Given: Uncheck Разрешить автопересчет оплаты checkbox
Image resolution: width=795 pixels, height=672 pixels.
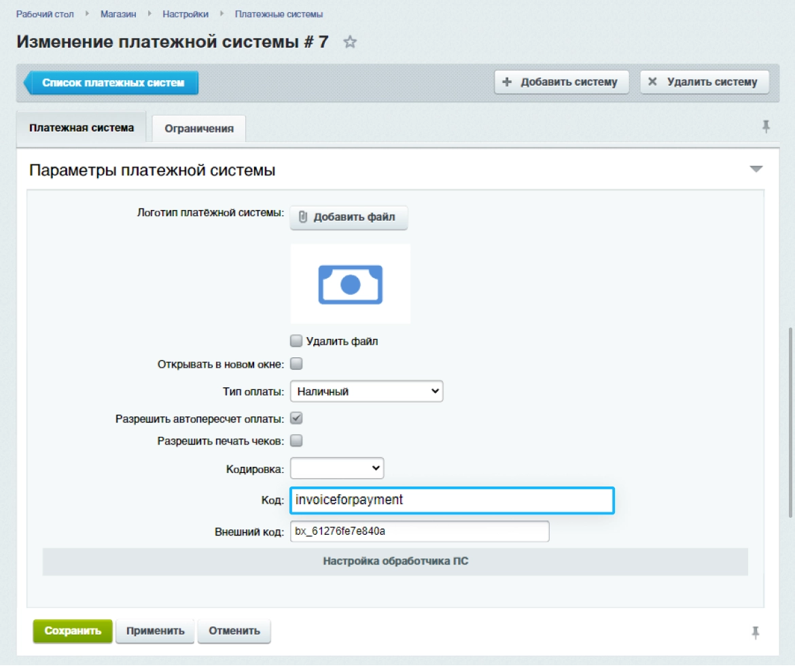Looking at the screenshot, I should [x=296, y=419].
